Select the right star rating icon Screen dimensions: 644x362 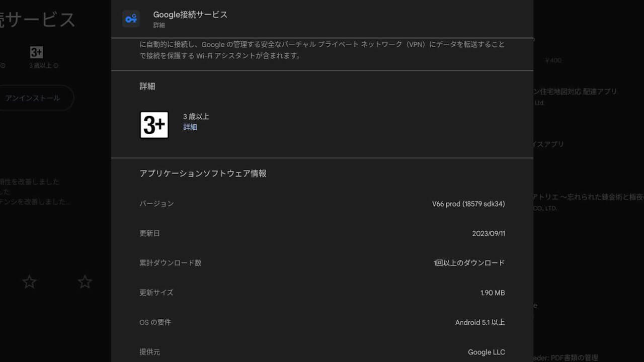point(85,282)
